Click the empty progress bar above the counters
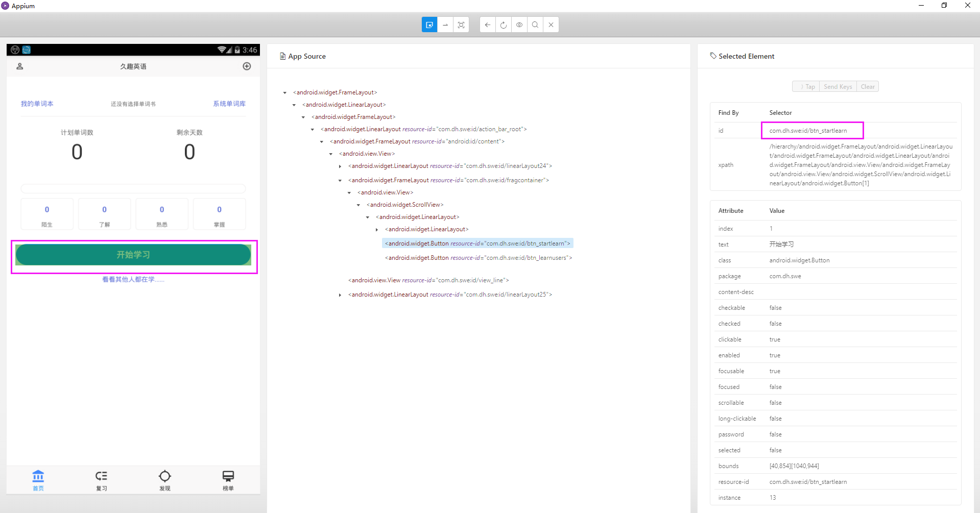This screenshot has width=980, height=513. tap(132, 188)
